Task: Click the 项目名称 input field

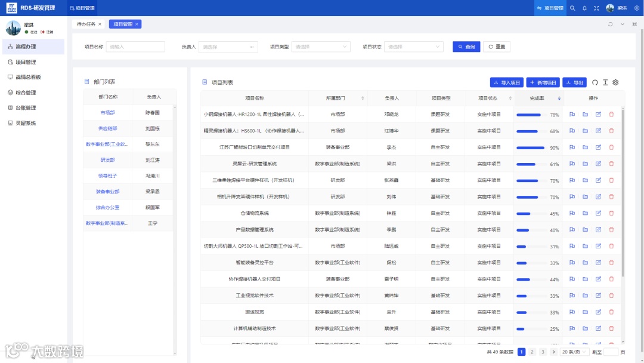Action: click(135, 47)
